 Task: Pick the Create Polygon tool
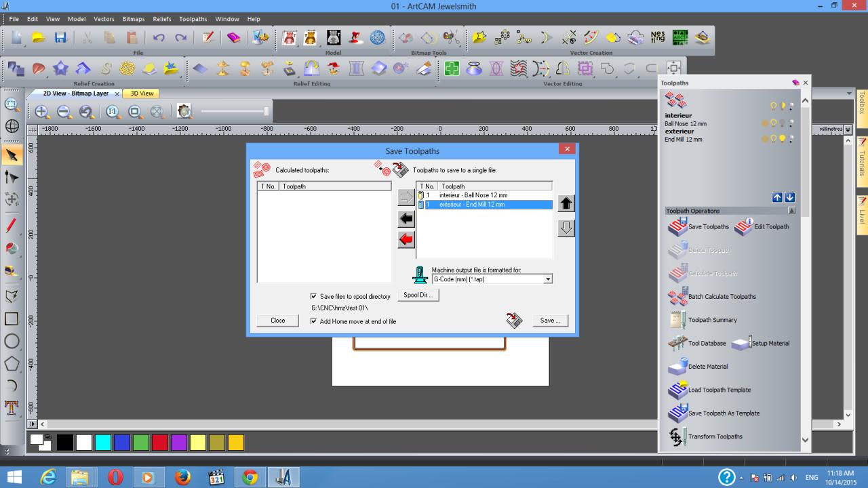click(x=12, y=363)
